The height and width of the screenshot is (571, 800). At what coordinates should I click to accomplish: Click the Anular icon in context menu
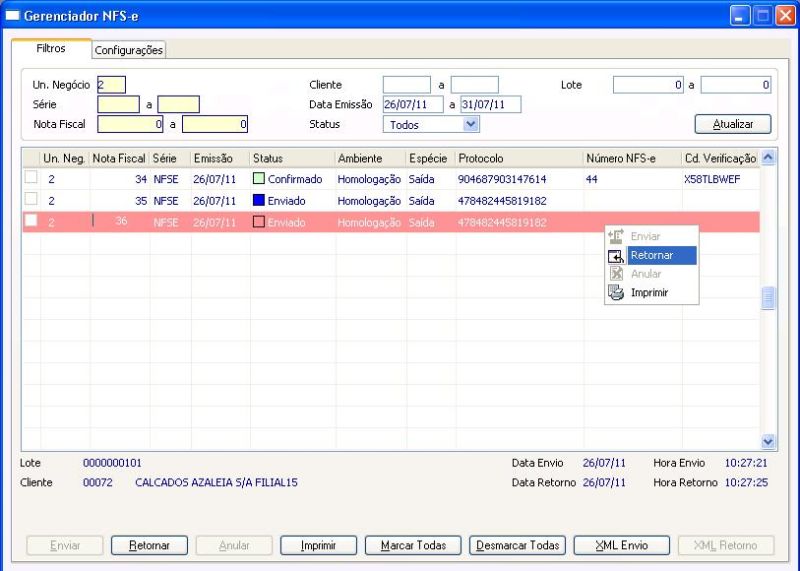(616, 274)
